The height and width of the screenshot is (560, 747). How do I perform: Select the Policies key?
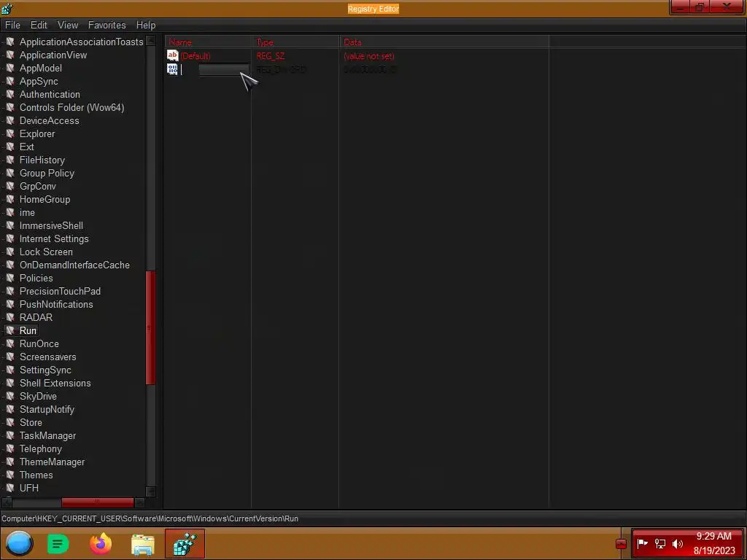point(36,278)
